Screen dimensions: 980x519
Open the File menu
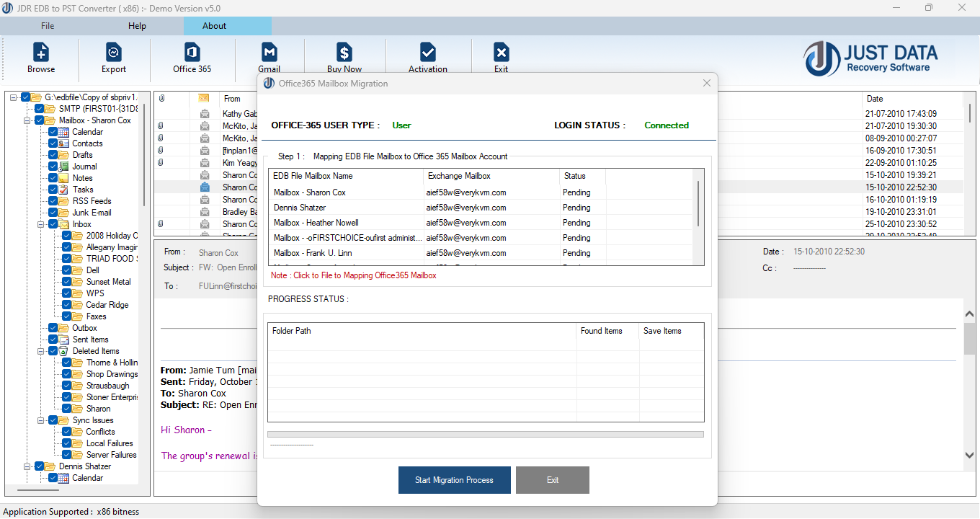pyautogui.click(x=47, y=25)
